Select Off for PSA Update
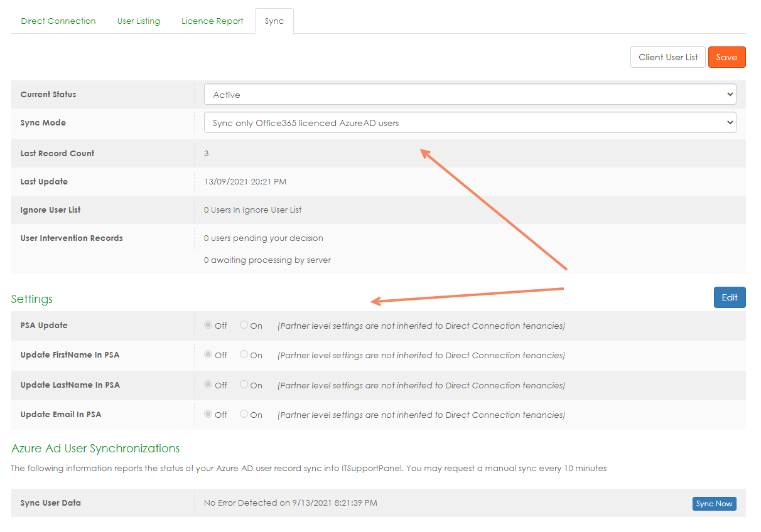 click(208, 325)
